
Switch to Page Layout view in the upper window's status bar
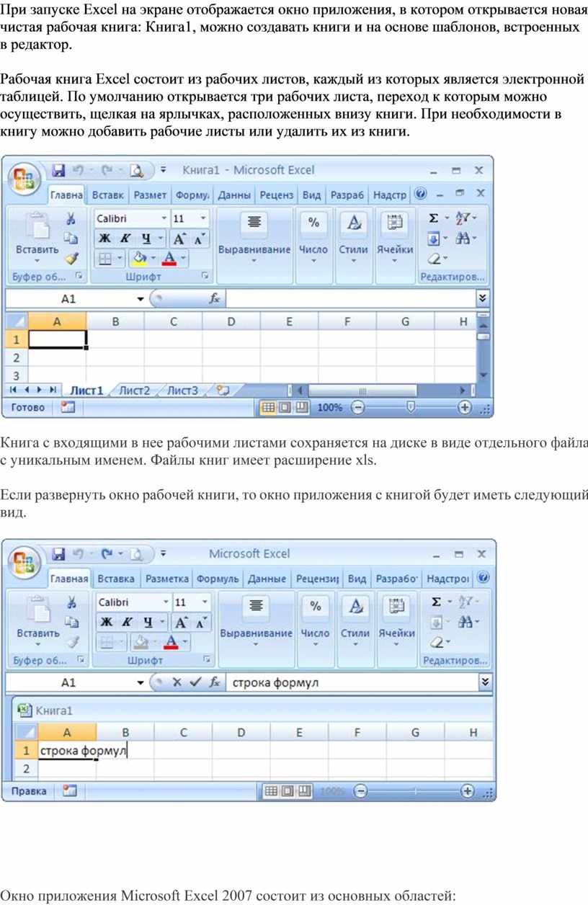click(284, 408)
